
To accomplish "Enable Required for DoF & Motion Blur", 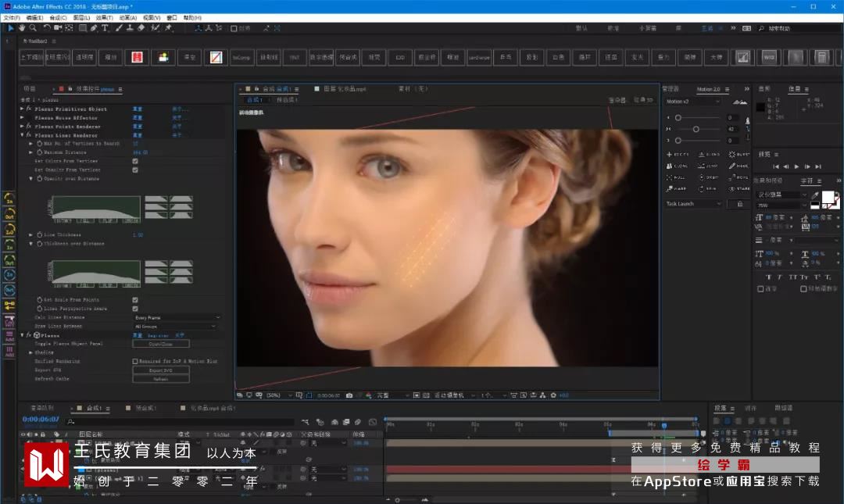I will click(x=135, y=361).
